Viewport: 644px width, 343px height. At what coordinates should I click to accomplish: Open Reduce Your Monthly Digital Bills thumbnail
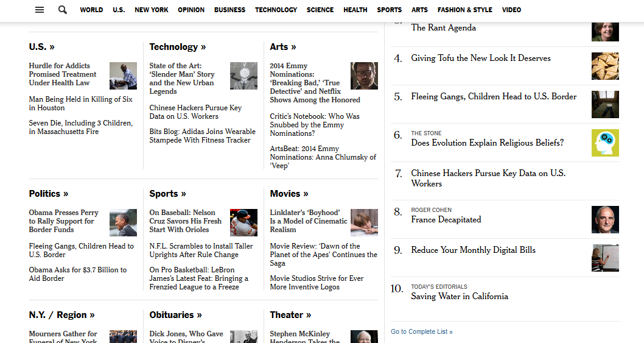click(x=604, y=258)
